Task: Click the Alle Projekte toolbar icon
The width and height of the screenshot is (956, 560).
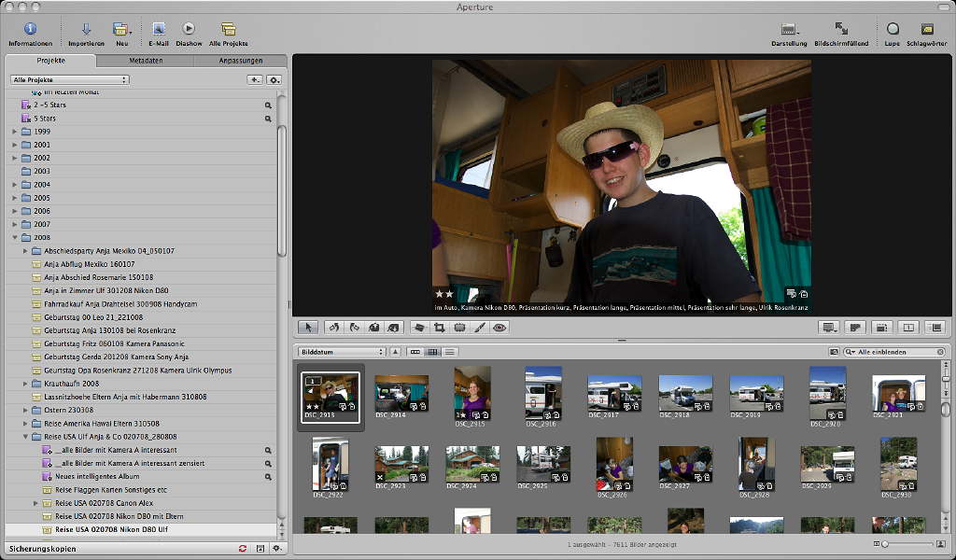Action: pyautogui.click(x=229, y=29)
